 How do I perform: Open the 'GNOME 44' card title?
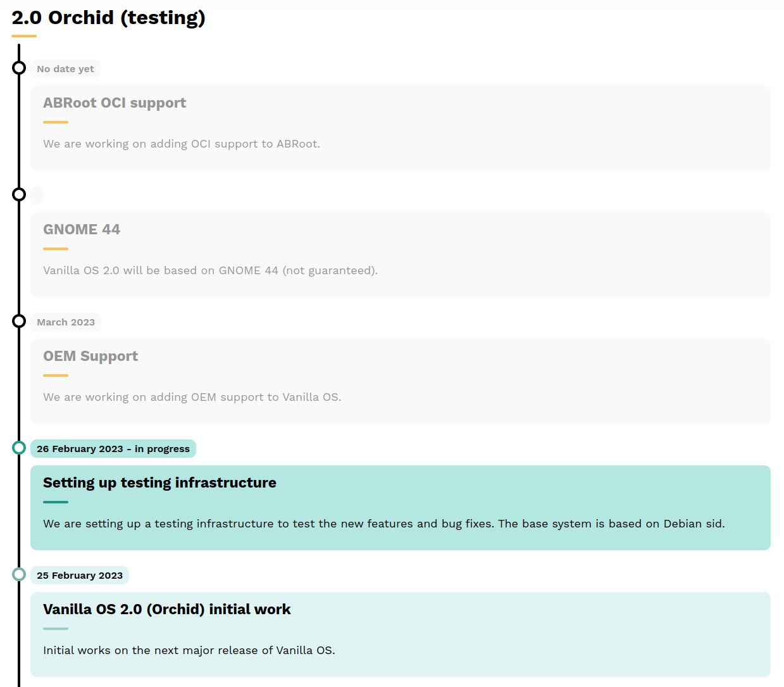tap(82, 230)
